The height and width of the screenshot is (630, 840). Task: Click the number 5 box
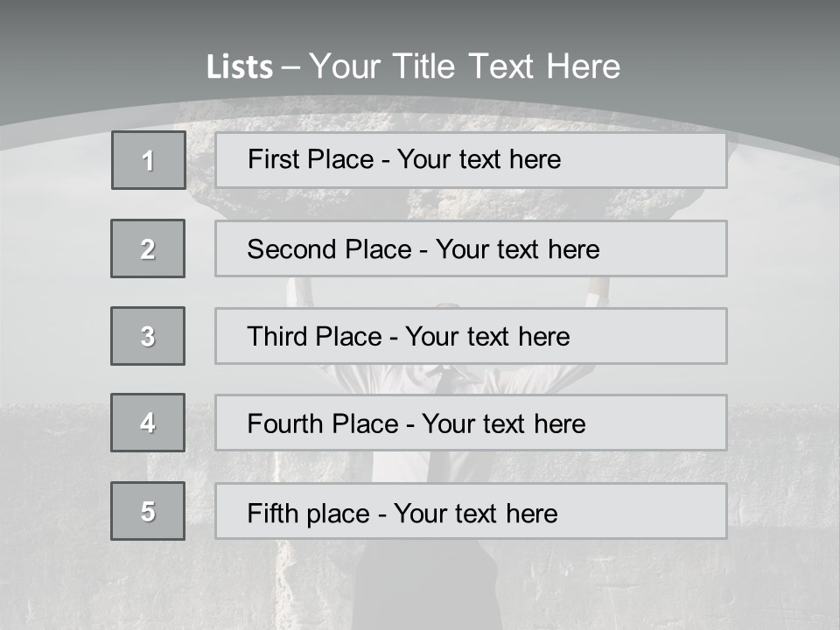(x=148, y=511)
